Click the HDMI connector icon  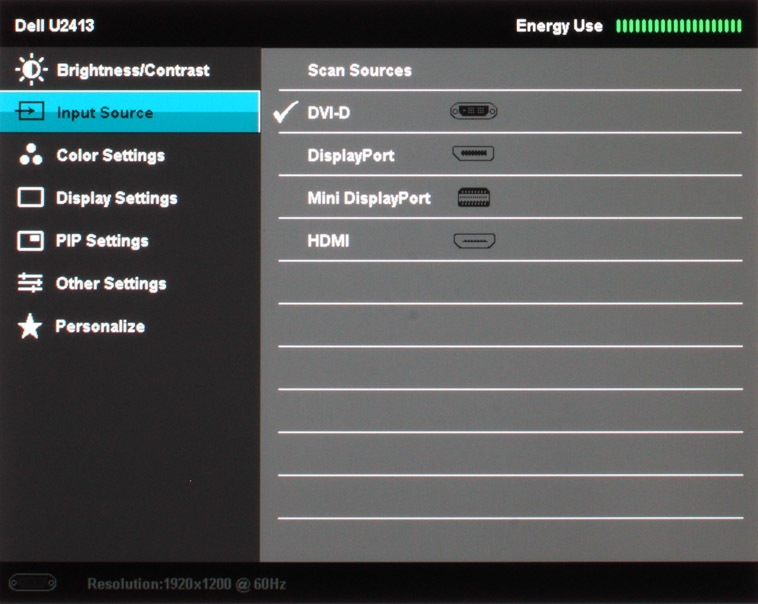[x=474, y=240]
